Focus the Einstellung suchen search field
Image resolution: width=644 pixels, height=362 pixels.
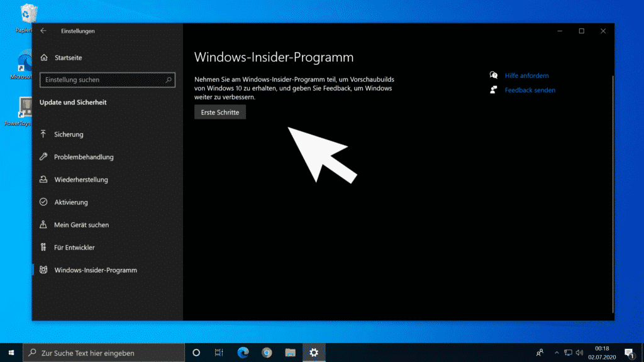pyautogui.click(x=107, y=80)
